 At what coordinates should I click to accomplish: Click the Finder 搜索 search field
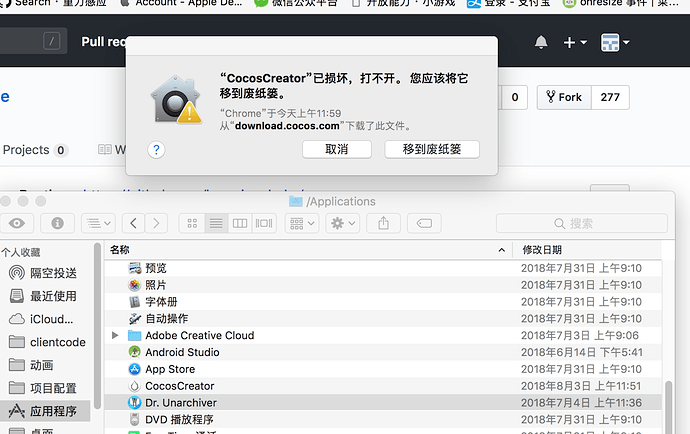(582, 223)
